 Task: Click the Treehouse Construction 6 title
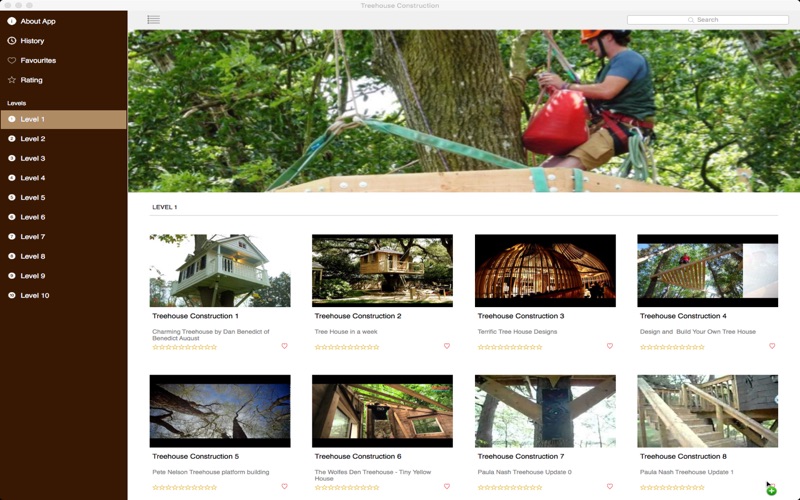pyautogui.click(x=358, y=457)
